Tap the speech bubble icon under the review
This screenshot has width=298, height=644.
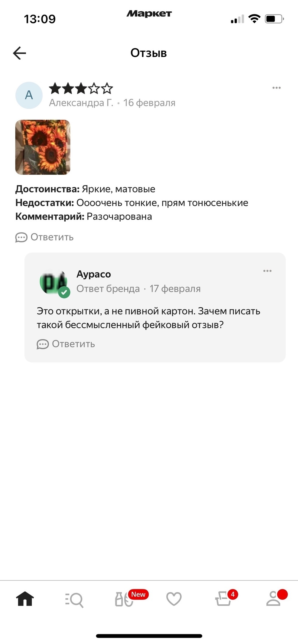(x=21, y=238)
